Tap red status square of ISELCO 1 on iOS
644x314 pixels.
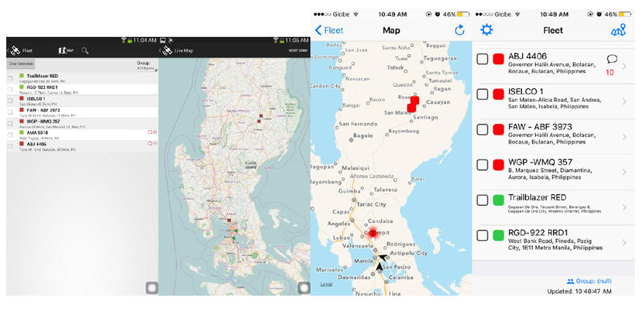coord(498,94)
